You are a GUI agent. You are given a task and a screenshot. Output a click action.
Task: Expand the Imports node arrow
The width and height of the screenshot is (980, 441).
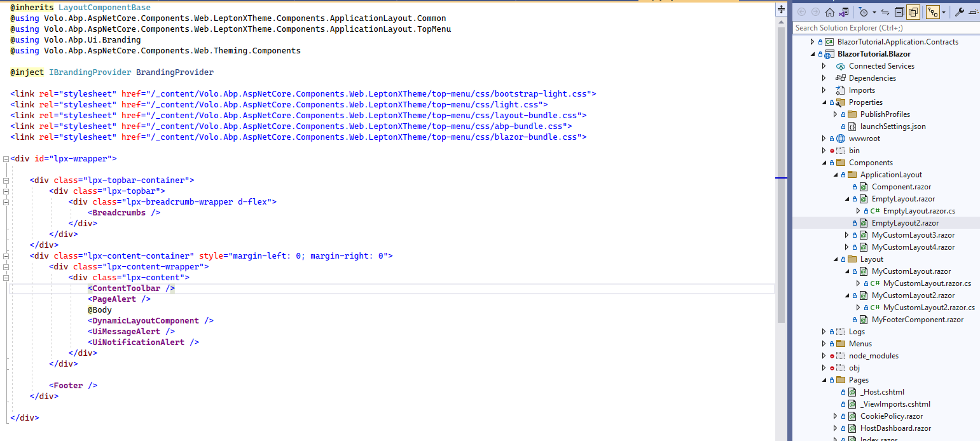(x=824, y=90)
